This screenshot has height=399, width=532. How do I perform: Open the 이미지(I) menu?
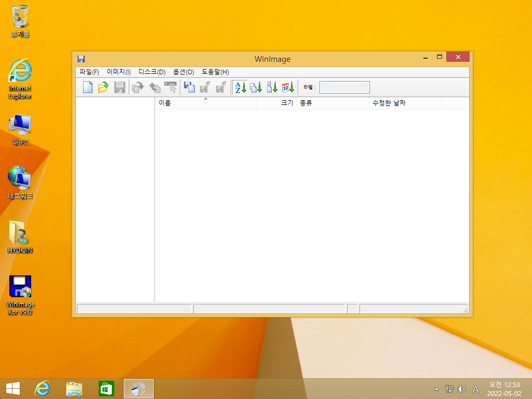119,72
